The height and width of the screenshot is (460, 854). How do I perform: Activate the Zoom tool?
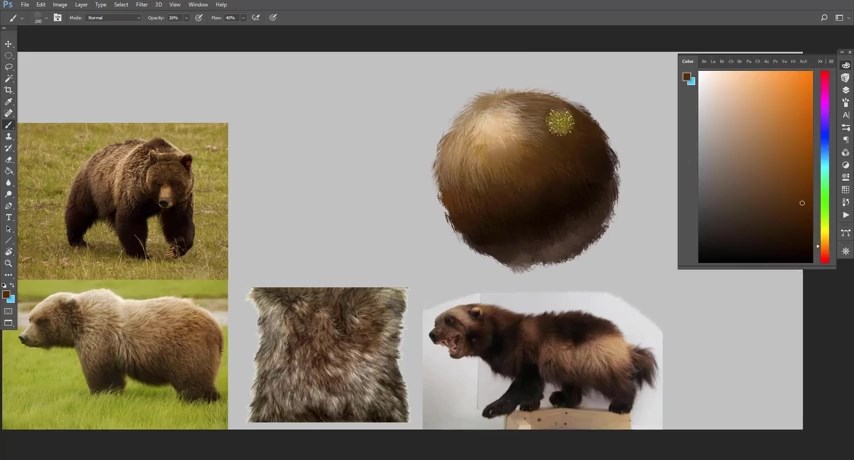tap(8, 263)
